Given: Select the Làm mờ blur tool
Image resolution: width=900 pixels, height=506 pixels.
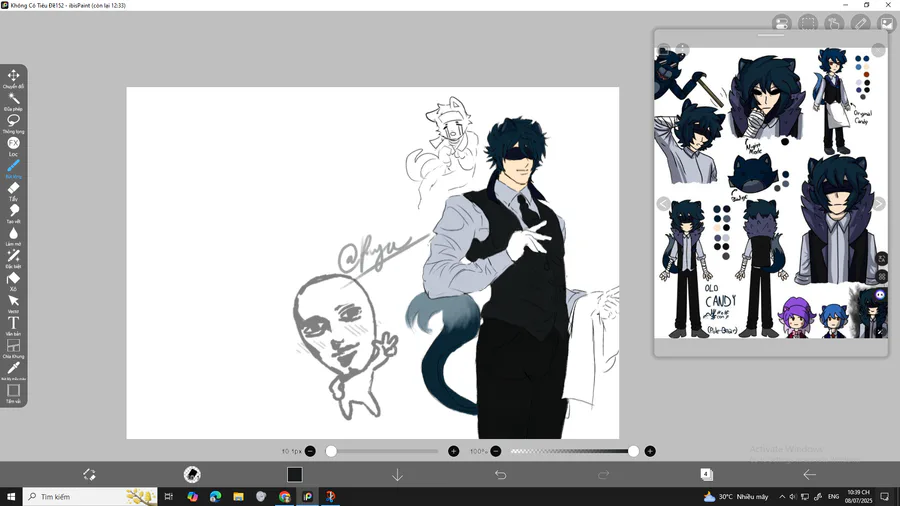Looking at the screenshot, I should coord(13,235).
